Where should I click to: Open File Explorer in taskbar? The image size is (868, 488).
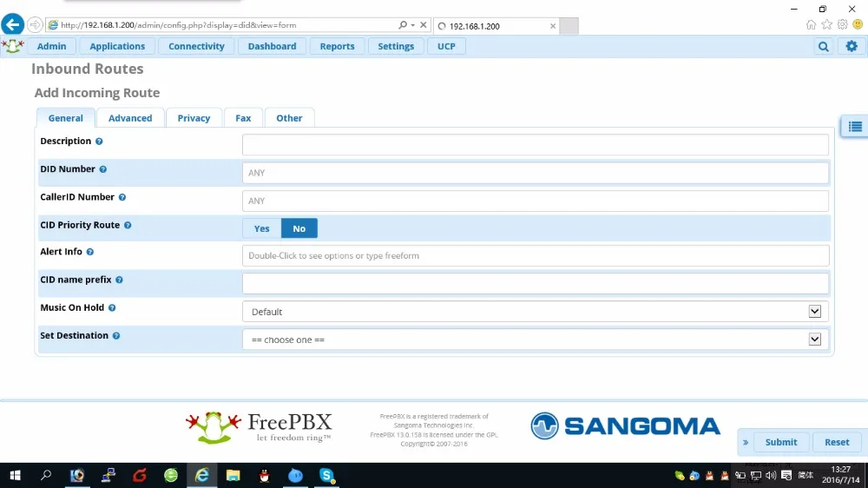pyautogui.click(x=233, y=475)
